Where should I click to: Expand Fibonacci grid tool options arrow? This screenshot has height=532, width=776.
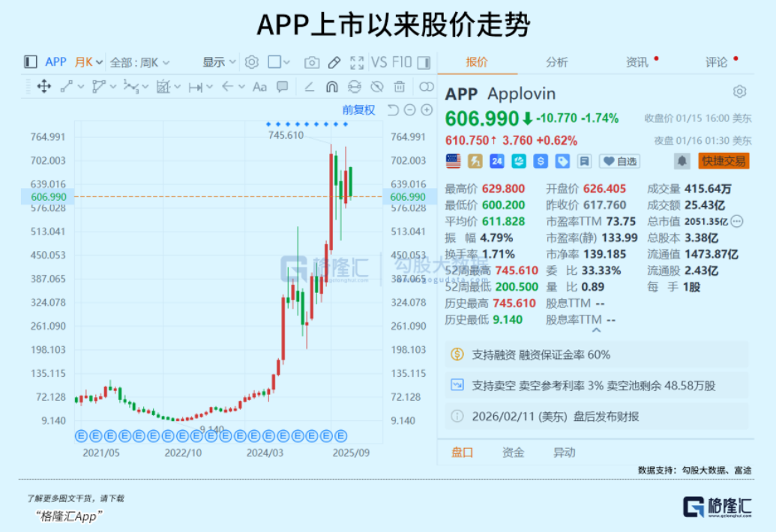tap(177, 87)
